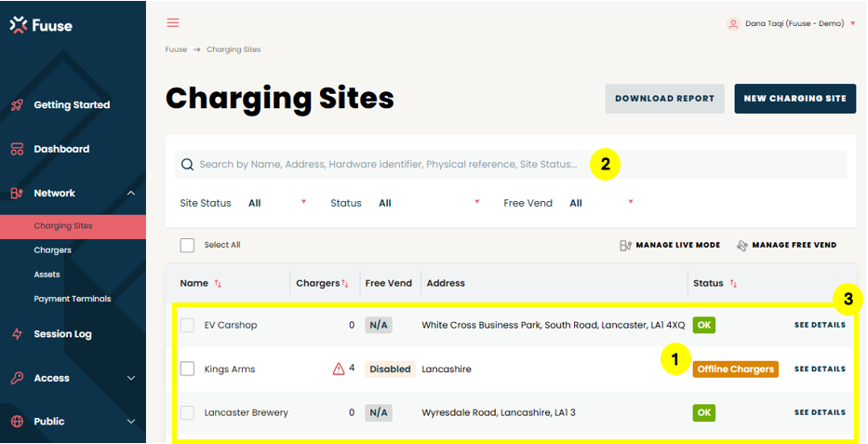Open the Site Status filter dropdown
This screenshot has width=868, height=444.
[277, 203]
